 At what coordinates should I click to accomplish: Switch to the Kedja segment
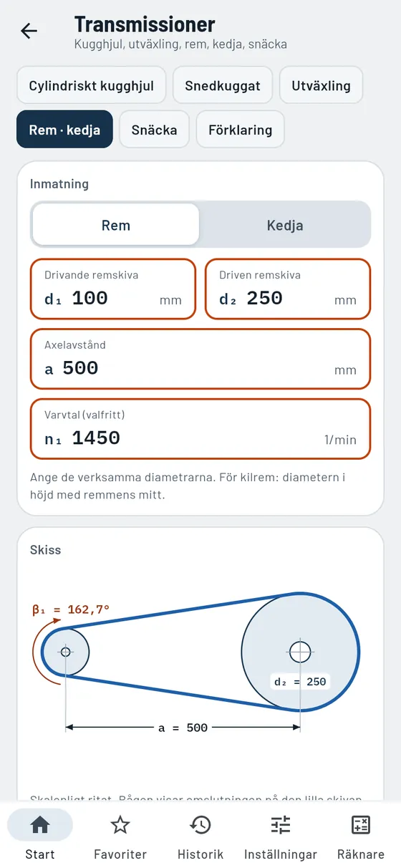tap(285, 225)
